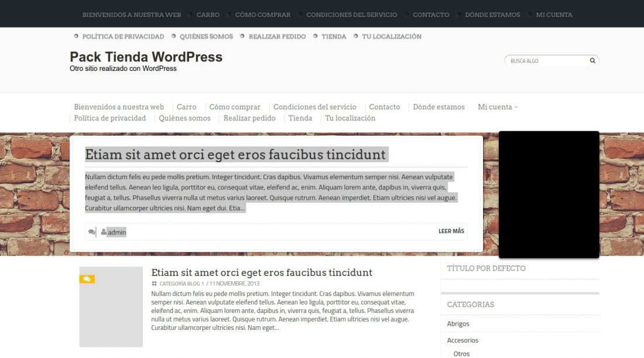Click the admin author link

click(x=117, y=232)
